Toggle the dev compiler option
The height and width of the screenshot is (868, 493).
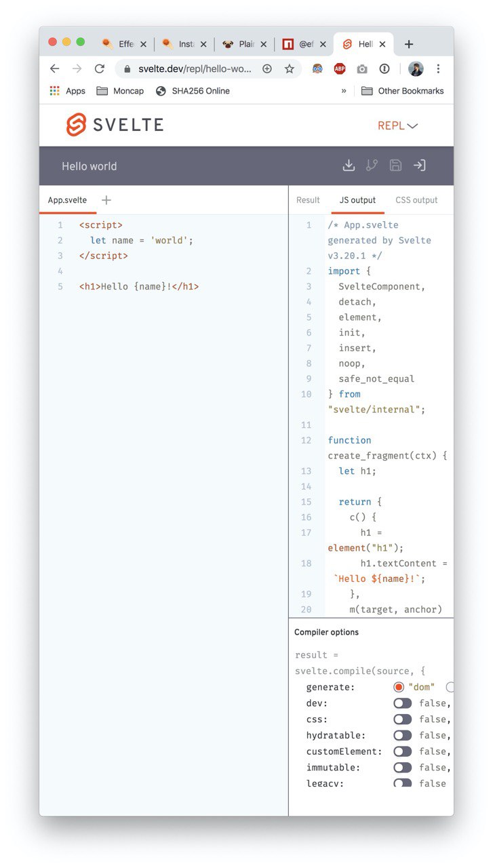(403, 703)
